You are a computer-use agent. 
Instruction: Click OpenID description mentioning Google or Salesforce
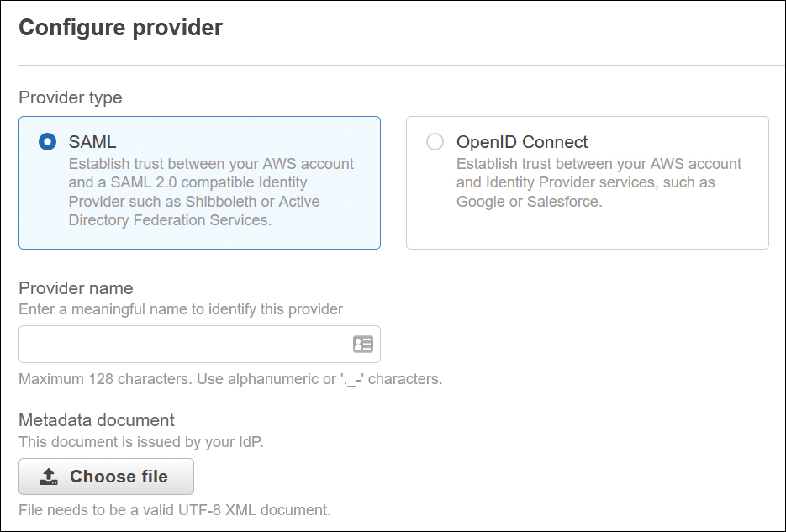click(599, 182)
